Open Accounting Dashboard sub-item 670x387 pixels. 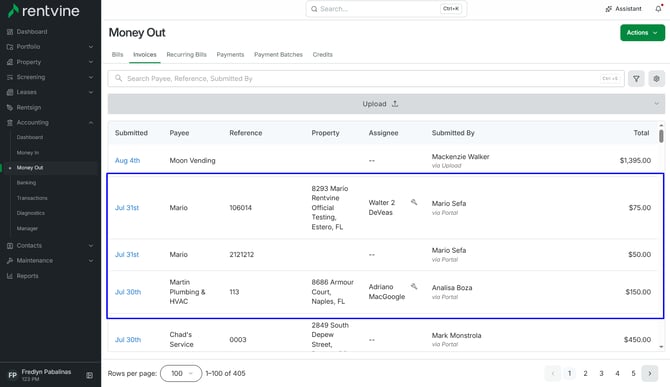coord(30,138)
